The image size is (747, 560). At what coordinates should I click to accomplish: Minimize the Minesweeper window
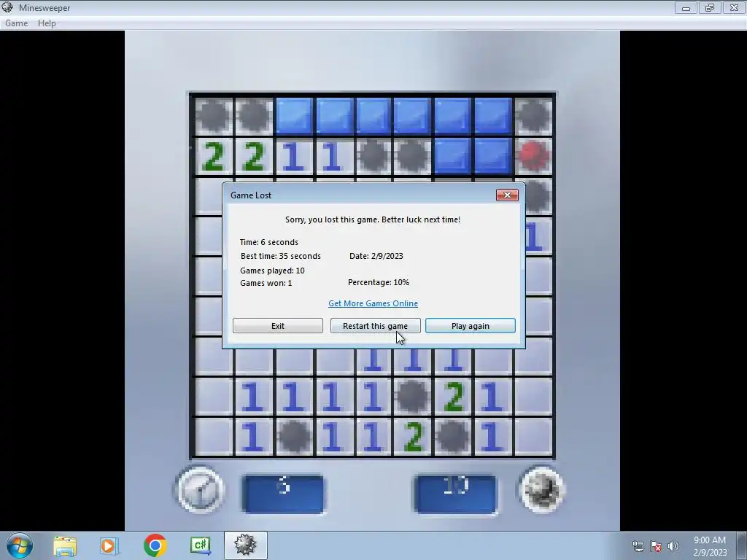click(x=686, y=8)
